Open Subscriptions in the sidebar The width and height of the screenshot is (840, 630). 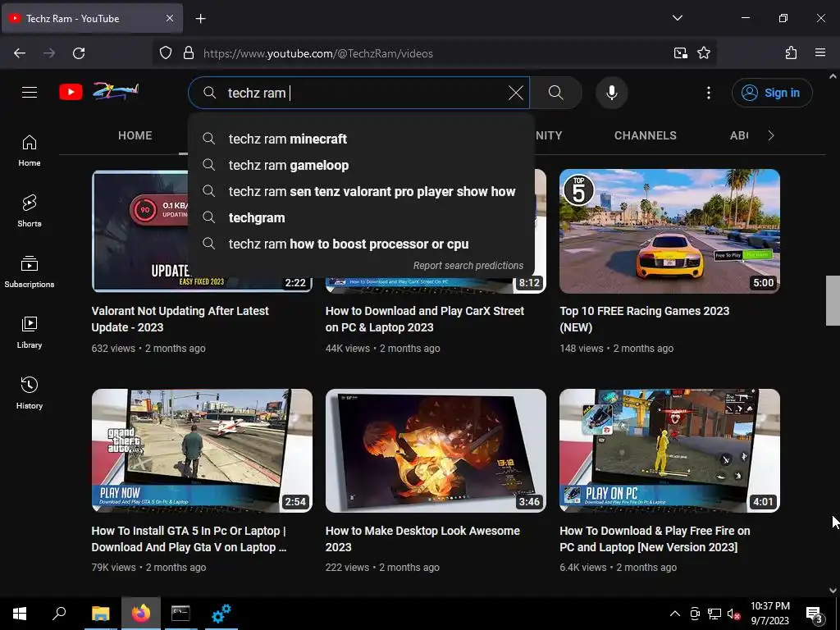coord(30,272)
